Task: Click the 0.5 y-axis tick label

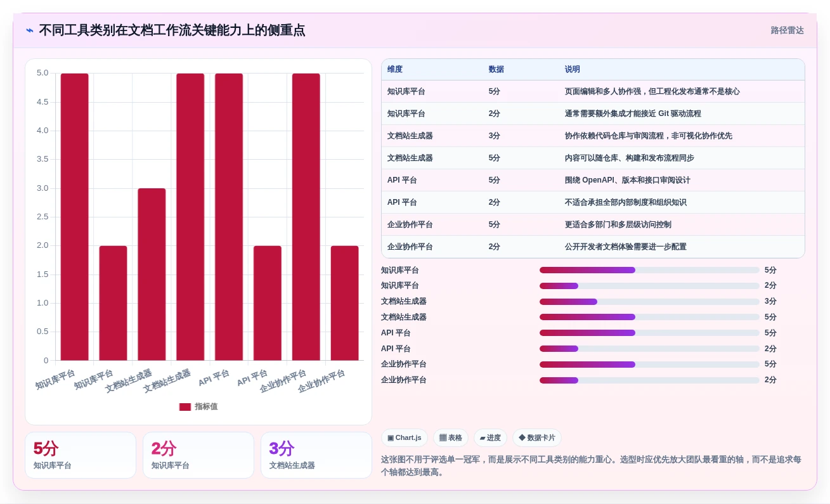Action: click(42, 332)
